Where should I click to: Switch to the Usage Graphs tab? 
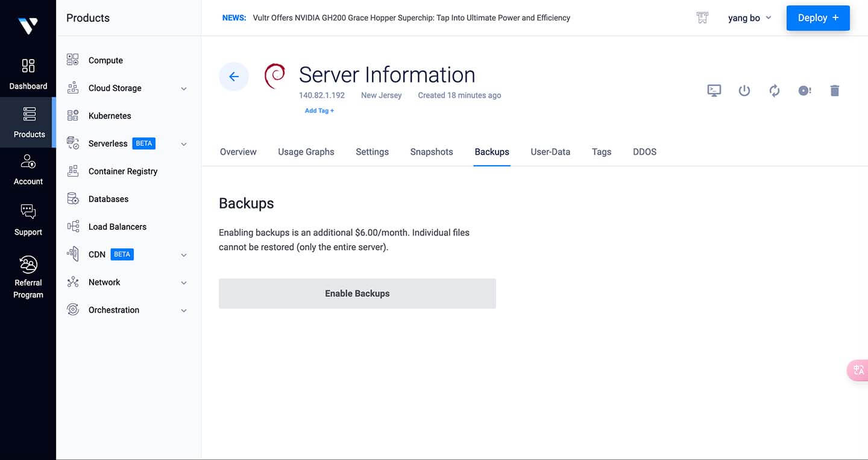pyautogui.click(x=306, y=152)
